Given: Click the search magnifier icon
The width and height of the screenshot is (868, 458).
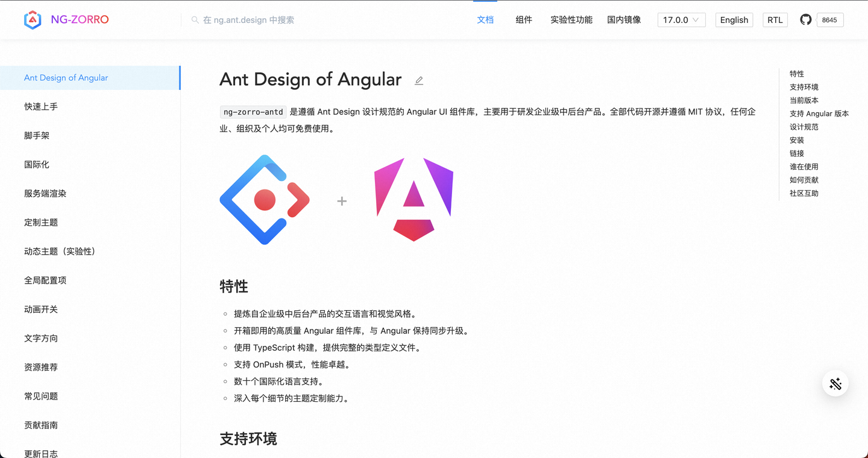Looking at the screenshot, I should [x=195, y=19].
